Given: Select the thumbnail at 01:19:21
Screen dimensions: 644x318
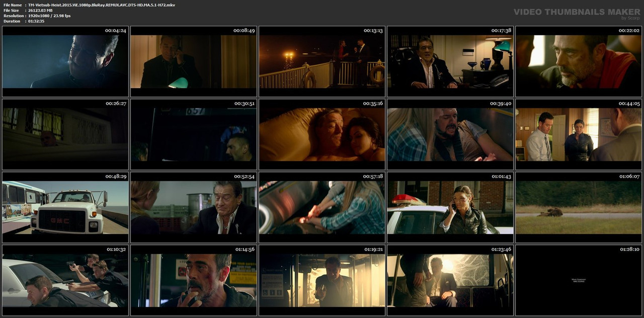Looking at the screenshot, I should tap(322, 280).
